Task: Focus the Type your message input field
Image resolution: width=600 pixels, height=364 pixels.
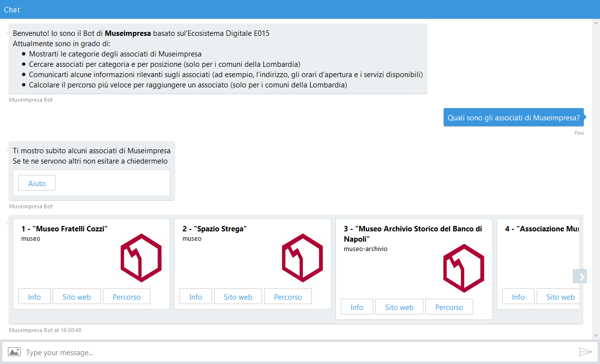Action: (x=295, y=352)
